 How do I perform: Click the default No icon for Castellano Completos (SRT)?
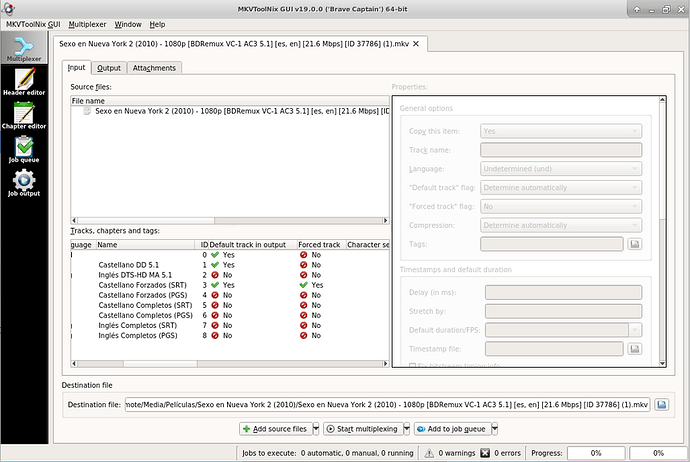point(215,305)
